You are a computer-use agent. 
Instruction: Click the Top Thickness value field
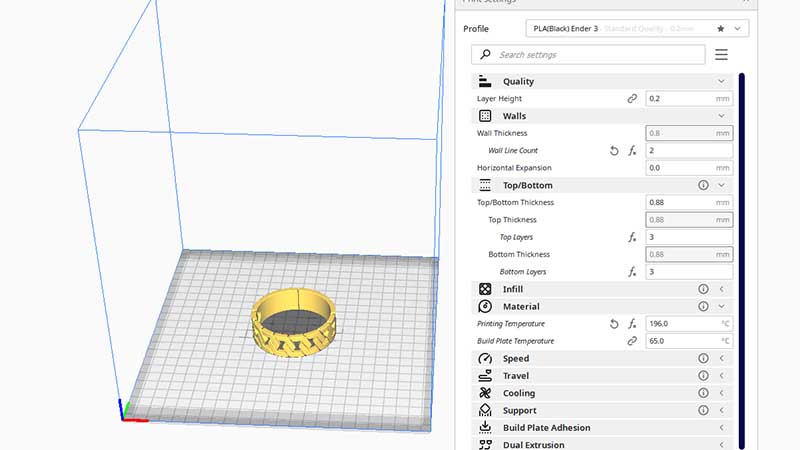click(689, 220)
